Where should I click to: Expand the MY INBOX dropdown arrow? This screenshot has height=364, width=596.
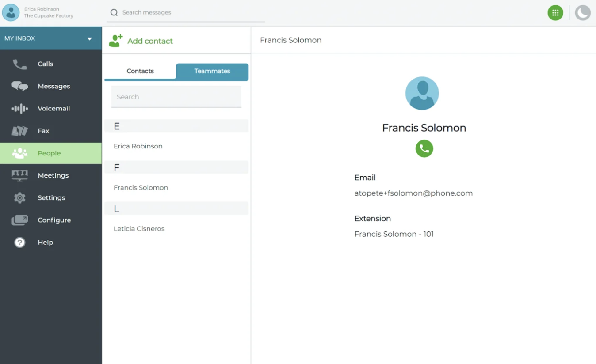tap(90, 39)
